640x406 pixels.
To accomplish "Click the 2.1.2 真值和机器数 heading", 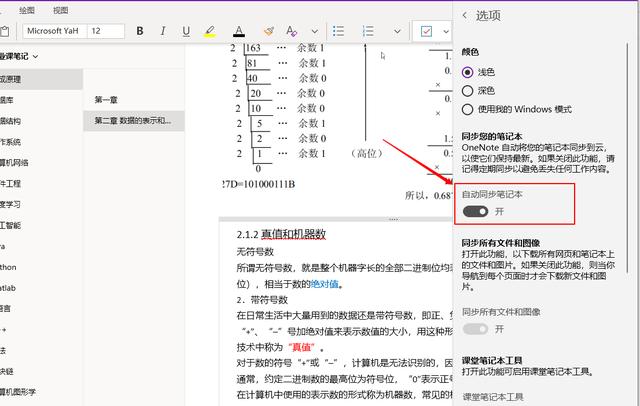I will (x=281, y=234).
